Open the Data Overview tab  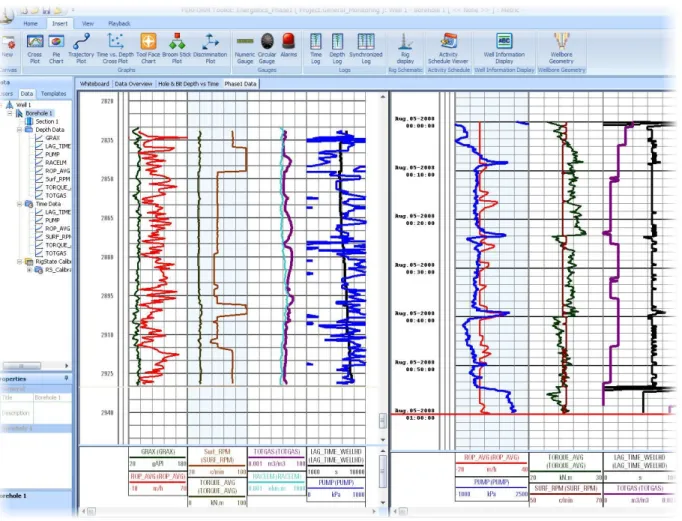134,83
